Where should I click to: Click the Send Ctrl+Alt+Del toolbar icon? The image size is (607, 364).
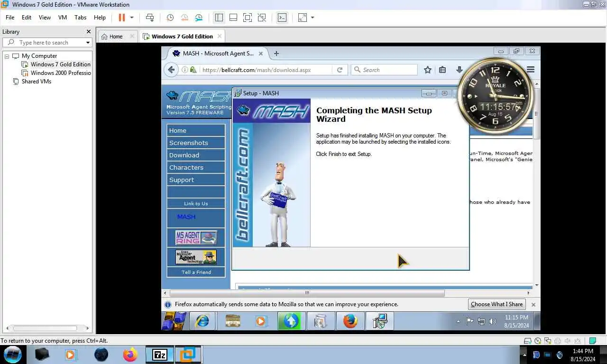click(x=150, y=18)
